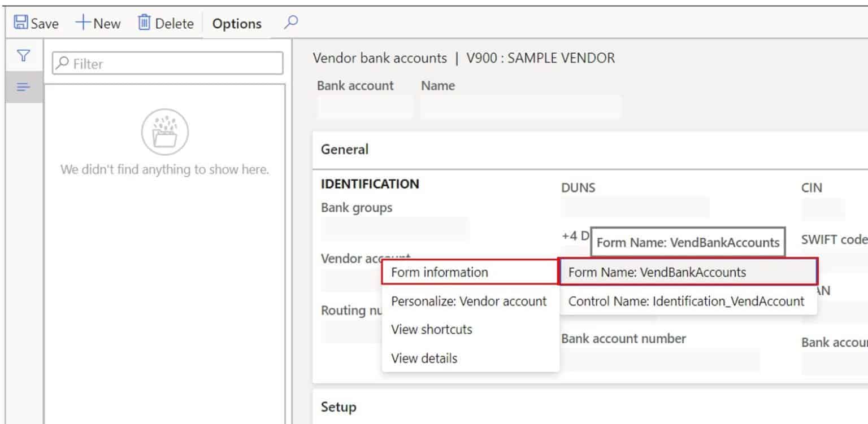Screen dimensions: 868x424
Task: Select View shortcuts
Action: [x=431, y=329]
